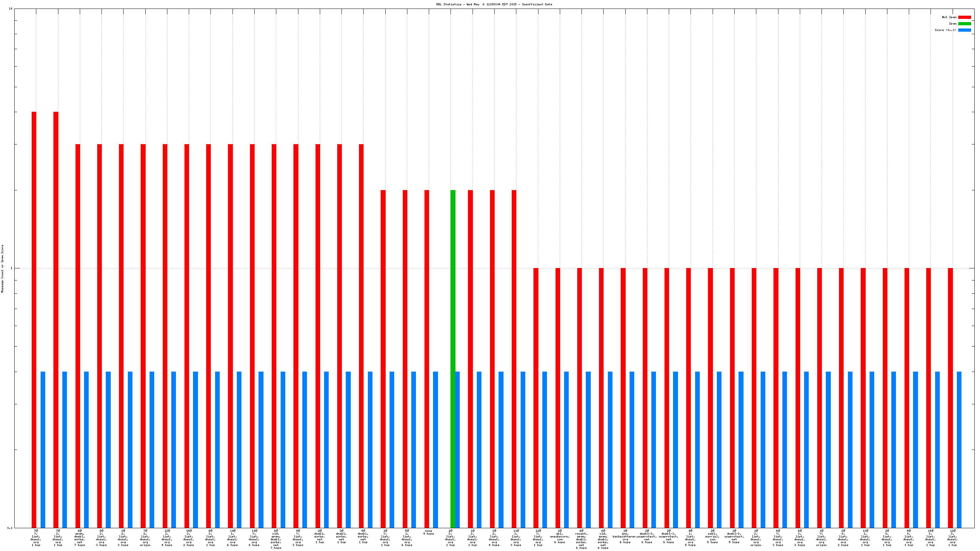Viewport: 980px width, 551px height.
Task: Click the '1' y-axis tick label
Action: coord(11,268)
